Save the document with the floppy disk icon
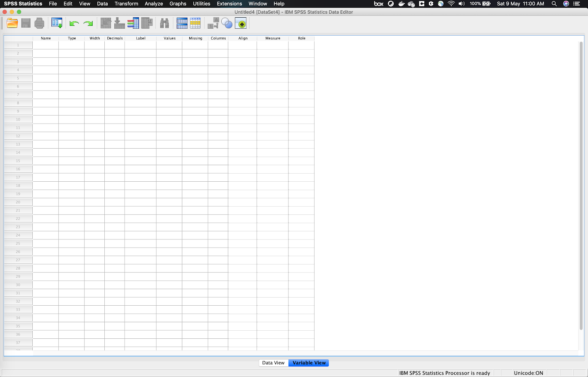This screenshot has height=377, width=588. (x=26, y=24)
